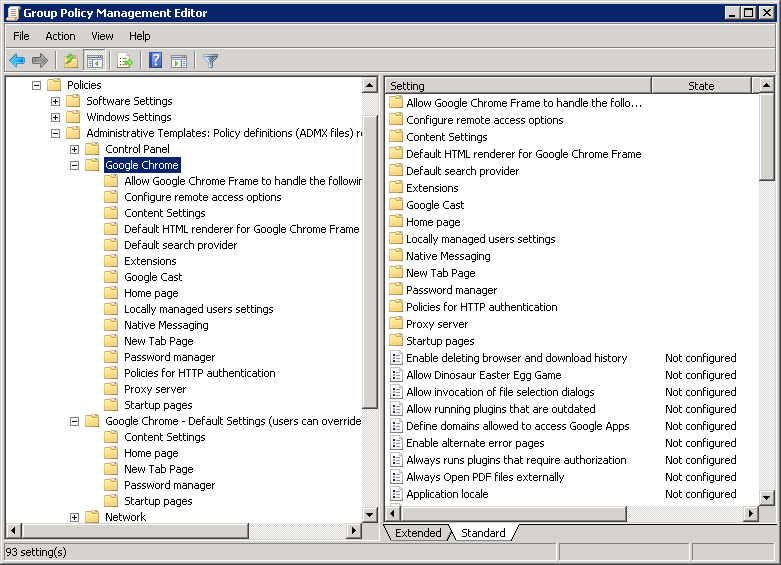Select Locally managed users settings in the tree
The image size is (781, 565).
(x=198, y=309)
